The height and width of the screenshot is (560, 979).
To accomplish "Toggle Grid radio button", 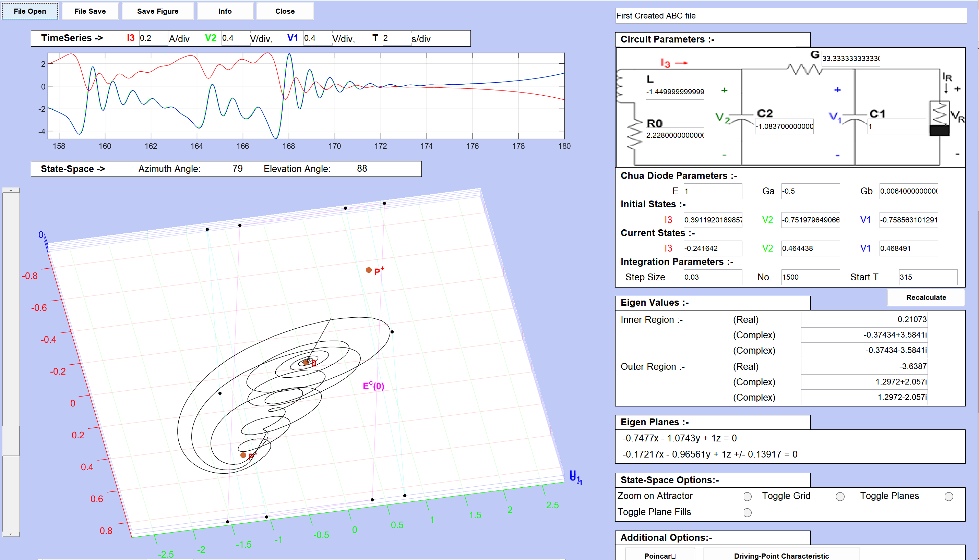I will click(840, 497).
